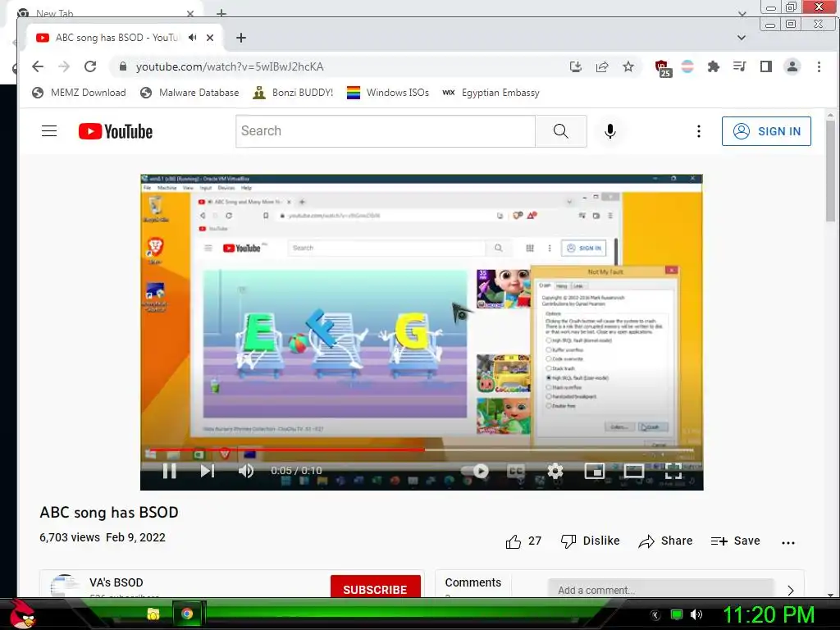The width and height of the screenshot is (840, 630).
Task: Switch to theater mode
Action: (634, 471)
